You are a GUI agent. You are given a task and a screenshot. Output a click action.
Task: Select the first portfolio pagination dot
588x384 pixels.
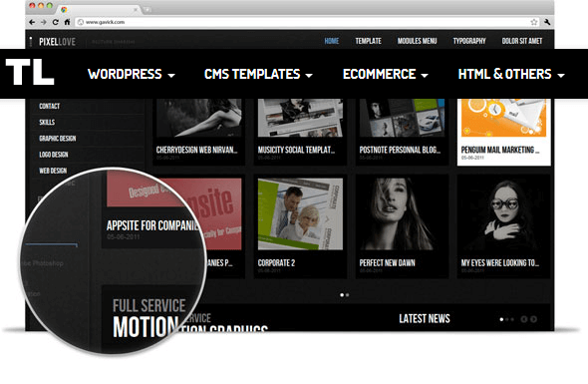coord(342,295)
